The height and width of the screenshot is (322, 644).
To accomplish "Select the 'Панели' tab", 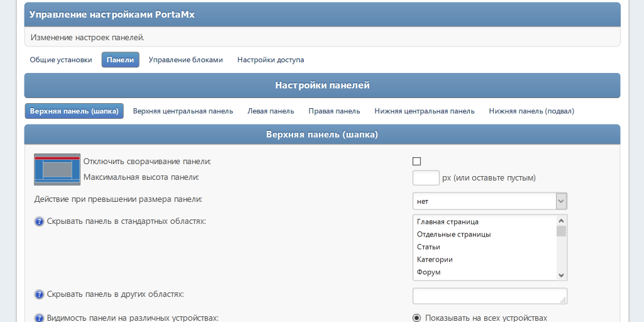I will (x=120, y=60).
